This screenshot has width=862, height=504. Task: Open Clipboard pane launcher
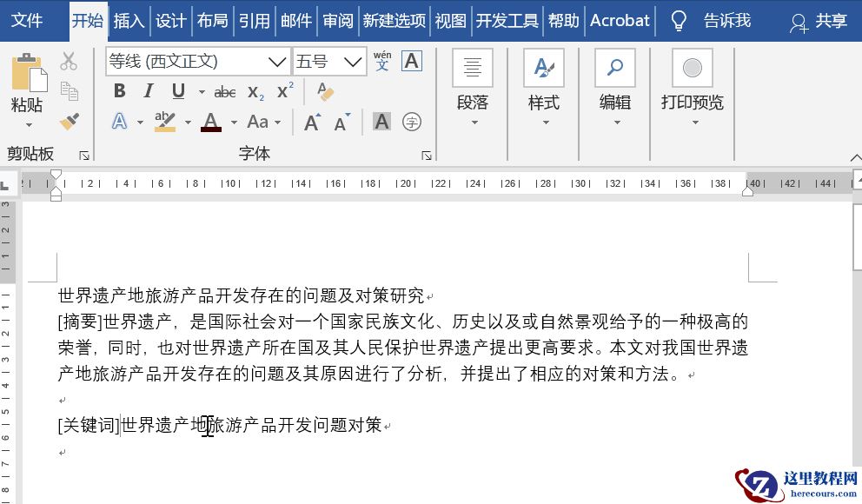(84, 156)
